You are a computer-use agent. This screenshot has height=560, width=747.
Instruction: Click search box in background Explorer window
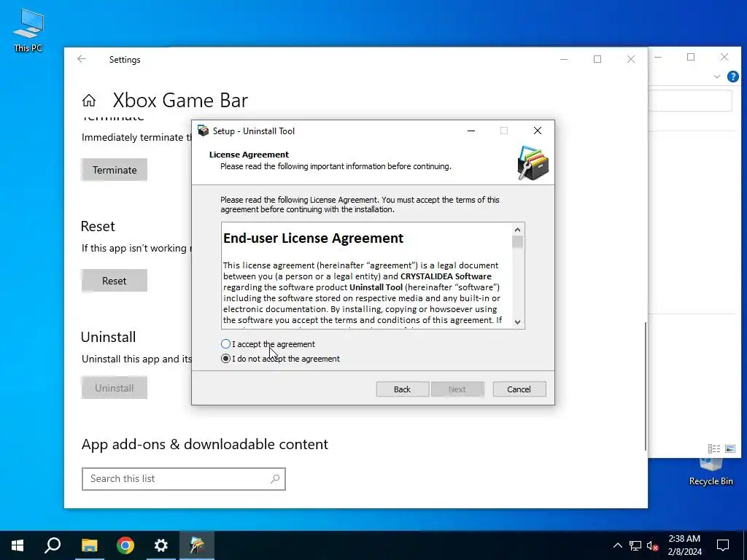tap(690, 101)
